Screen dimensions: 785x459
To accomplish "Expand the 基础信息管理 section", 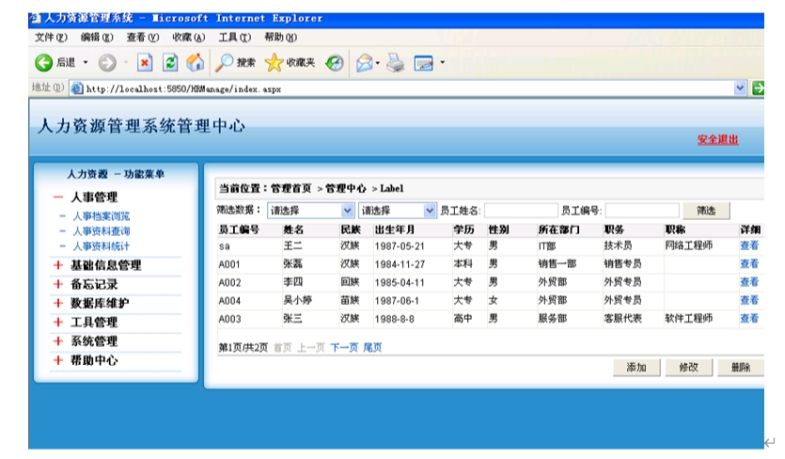I will (58, 265).
